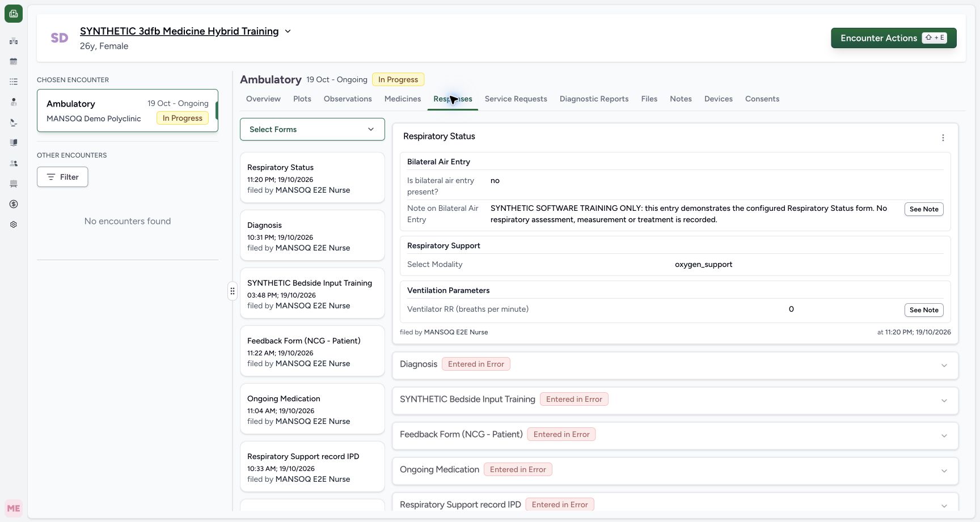980x522 pixels.
Task: Switch to the Medicines tab
Action: [403, 99]
